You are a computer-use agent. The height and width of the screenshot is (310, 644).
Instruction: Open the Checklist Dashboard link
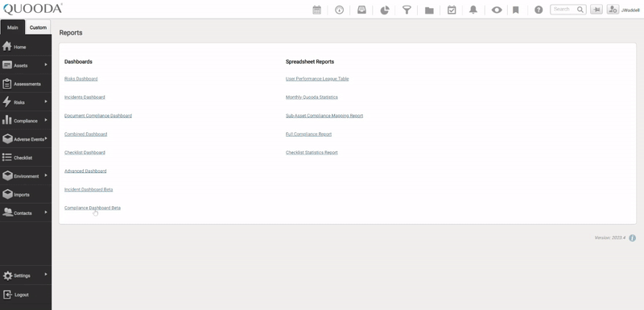click(x=85, y=152)
